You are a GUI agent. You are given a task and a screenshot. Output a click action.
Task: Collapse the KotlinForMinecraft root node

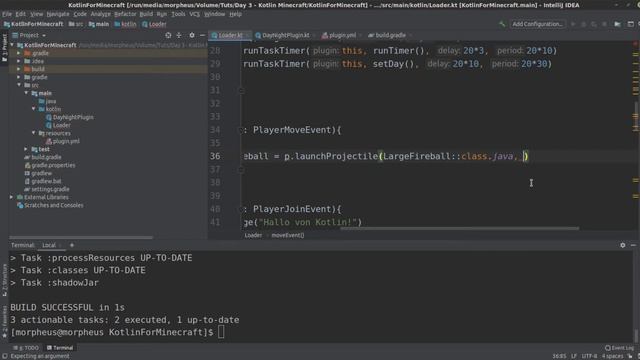click(12, 45)
